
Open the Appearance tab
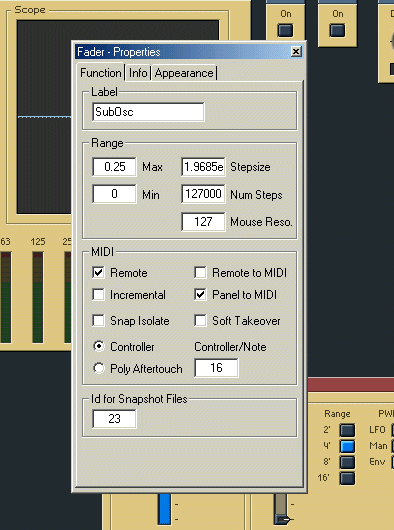pyautogui.click(x=184, y=73)
